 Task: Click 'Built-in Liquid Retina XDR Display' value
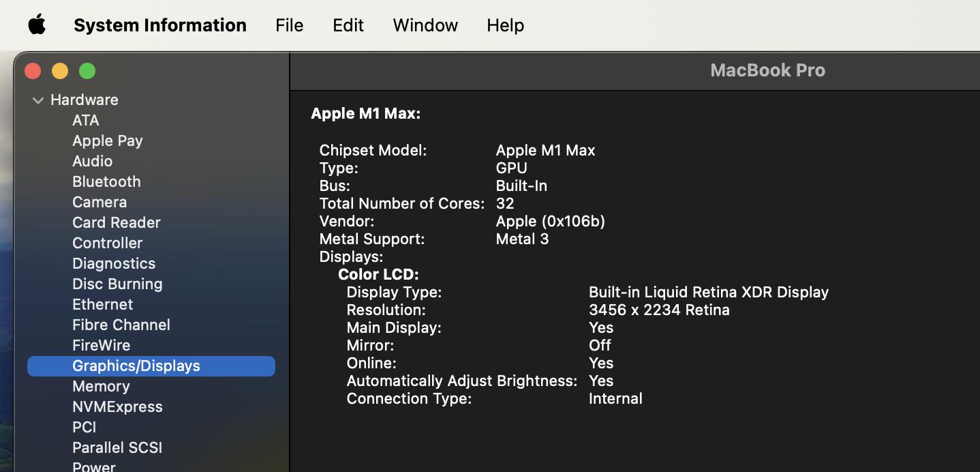point(709,292)
